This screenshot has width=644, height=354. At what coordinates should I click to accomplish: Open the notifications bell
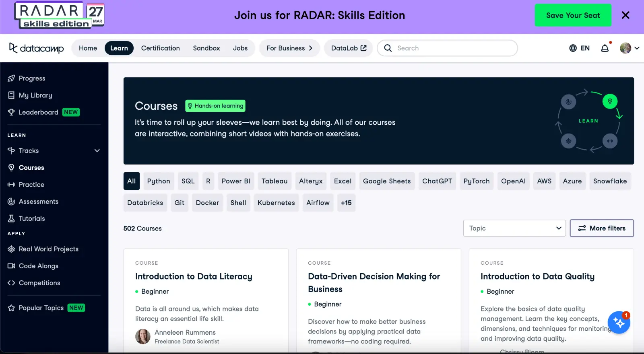(x=605, y=48)
